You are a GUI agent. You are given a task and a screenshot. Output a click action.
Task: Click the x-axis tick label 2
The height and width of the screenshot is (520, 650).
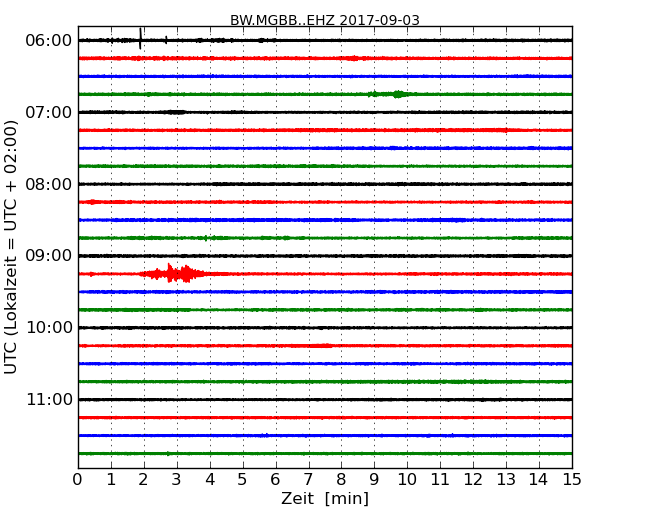144,480
